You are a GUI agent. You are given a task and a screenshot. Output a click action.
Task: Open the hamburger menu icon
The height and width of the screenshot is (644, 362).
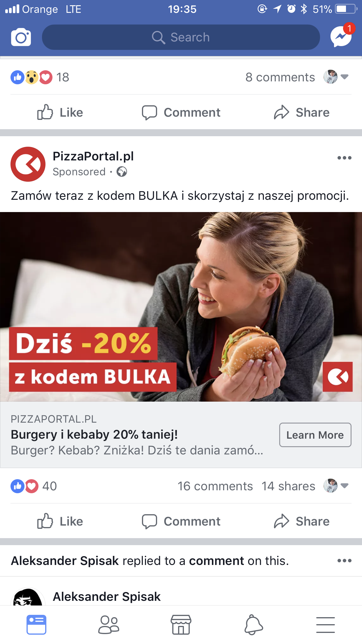pos(326,625)
